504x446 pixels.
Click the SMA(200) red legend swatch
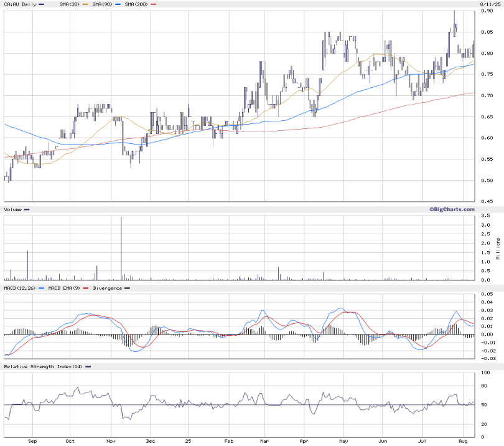(154, 4)
